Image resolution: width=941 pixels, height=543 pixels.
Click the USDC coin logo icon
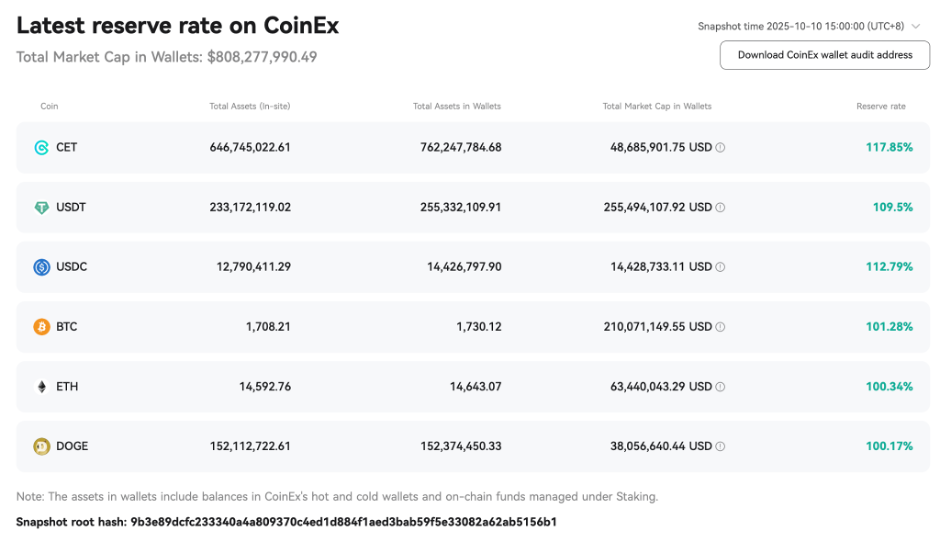coord(42,267)
